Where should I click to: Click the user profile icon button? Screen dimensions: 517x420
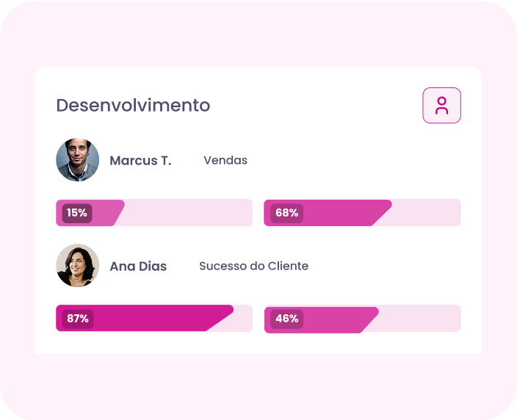(x=441, y=106)
